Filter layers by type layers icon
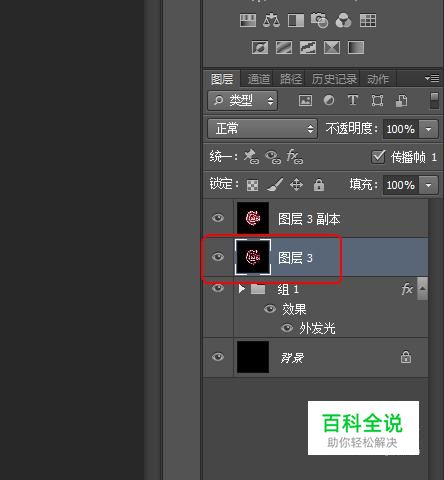The width and height of the screenshot is (444, 480). click(x=353, y=100)
